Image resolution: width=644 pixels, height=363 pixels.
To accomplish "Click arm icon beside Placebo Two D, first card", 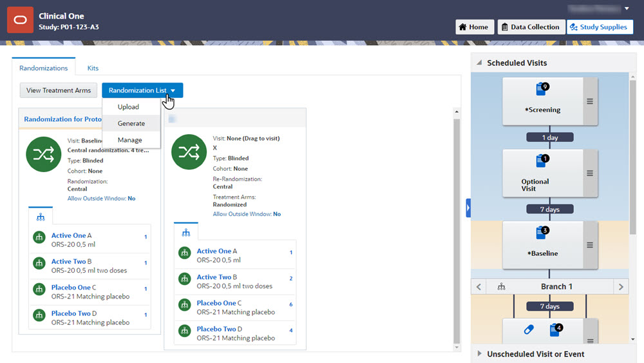I will point(39,315).
